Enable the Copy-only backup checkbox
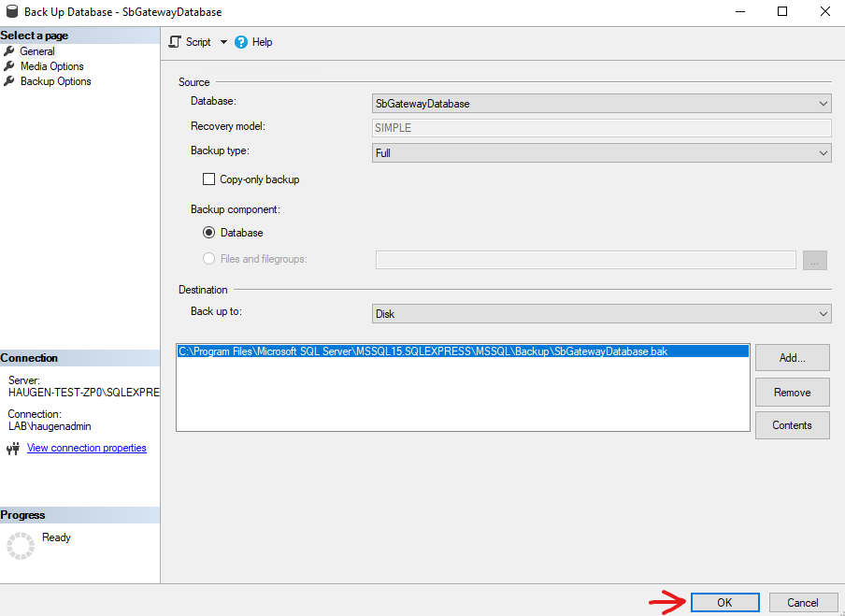845x616 pixels. [209, 179]
